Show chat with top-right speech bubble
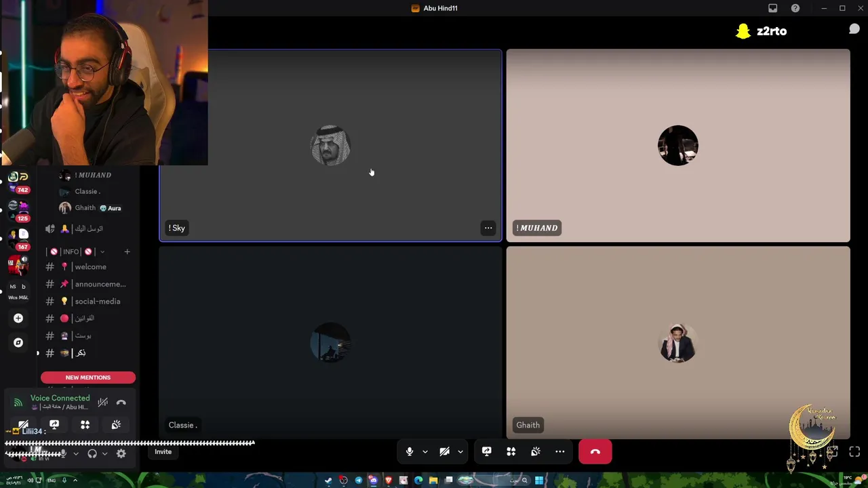868x488 pixels. coord(854,29)
